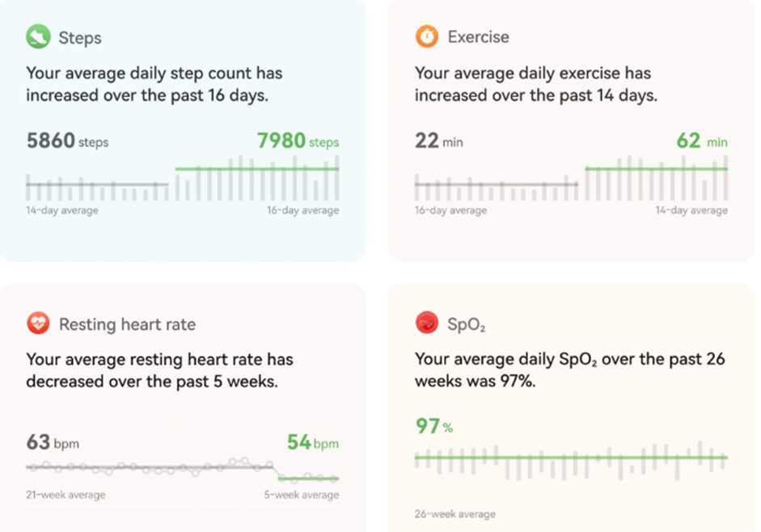Viewport: 761px width, 532px height.
Task: Click the red SpO₂ icon
Action: coord(426,324)
